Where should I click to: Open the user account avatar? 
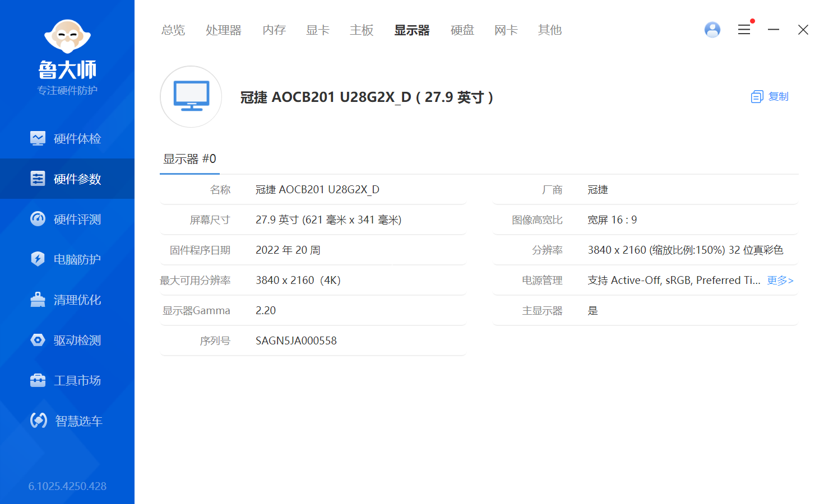712,30
